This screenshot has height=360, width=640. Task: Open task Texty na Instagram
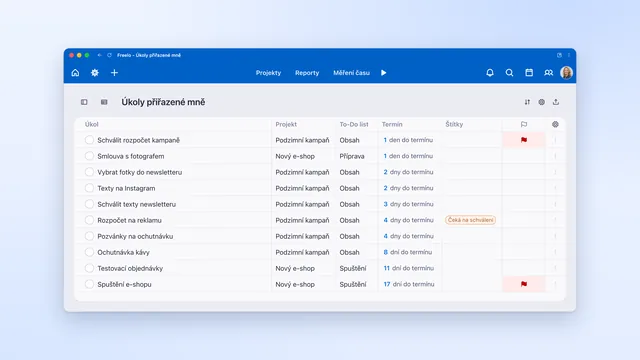pyautogui.click(x=126, y=188)
